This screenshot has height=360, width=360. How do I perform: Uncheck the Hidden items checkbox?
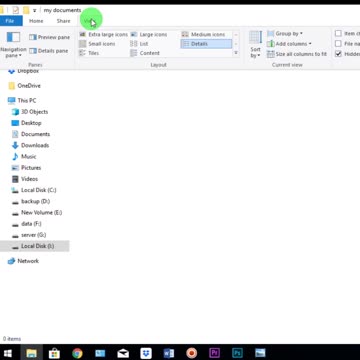tap(338, 54)
